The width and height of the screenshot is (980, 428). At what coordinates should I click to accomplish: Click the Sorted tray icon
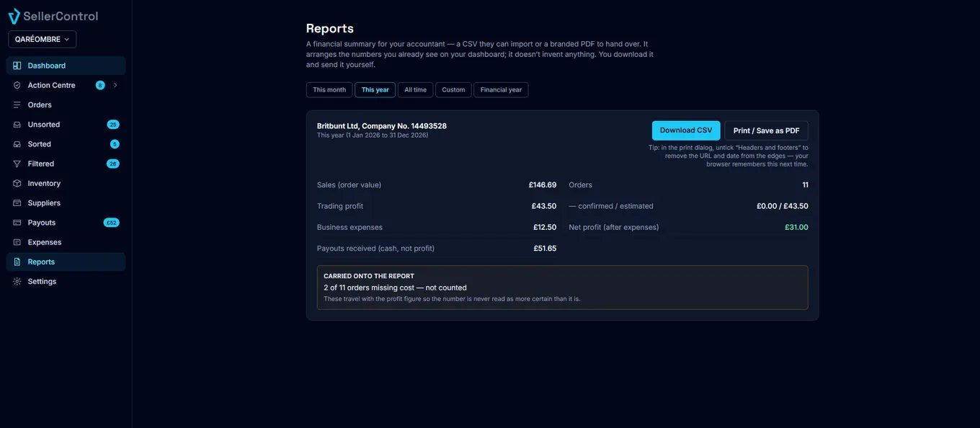pyautogui.click(x=17, y=144)
